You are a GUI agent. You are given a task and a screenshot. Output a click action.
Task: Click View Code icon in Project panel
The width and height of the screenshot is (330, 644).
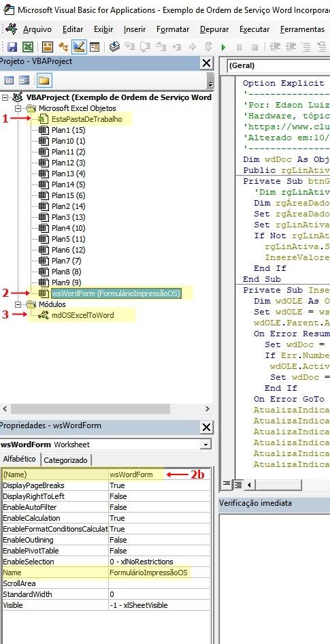(9, 80)
